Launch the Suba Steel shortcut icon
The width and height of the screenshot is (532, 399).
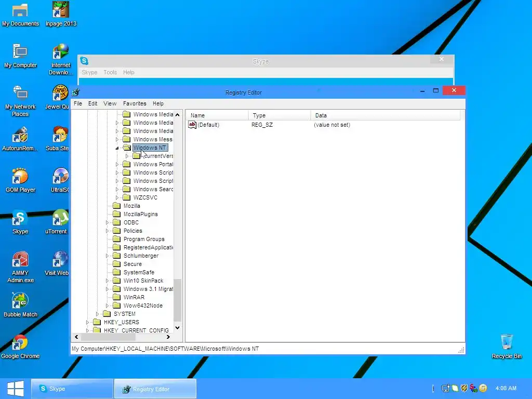tap(58, 139)
